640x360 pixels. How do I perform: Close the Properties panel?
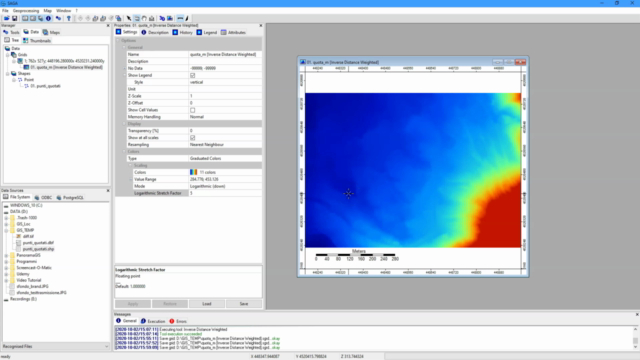261,25
